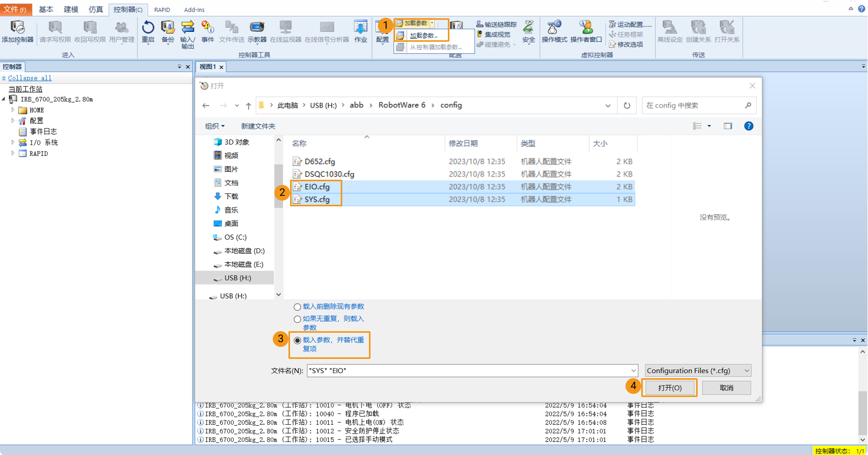Launch the 示教器 (FlexPendant) icon

(x=257, y=31)
